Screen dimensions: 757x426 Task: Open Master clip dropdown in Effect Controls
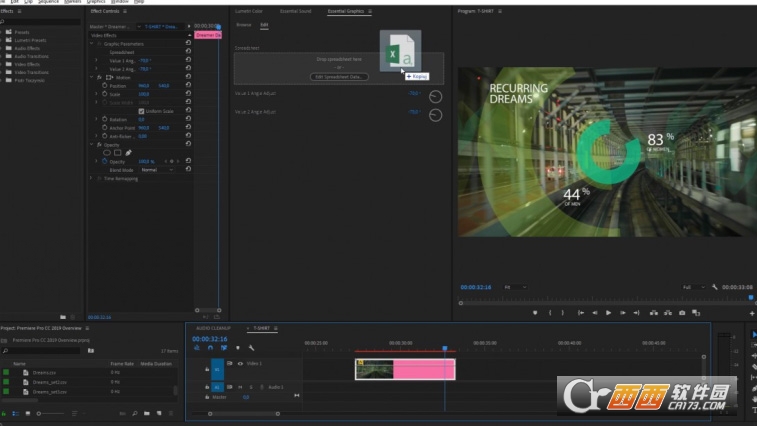coord(139,27)
